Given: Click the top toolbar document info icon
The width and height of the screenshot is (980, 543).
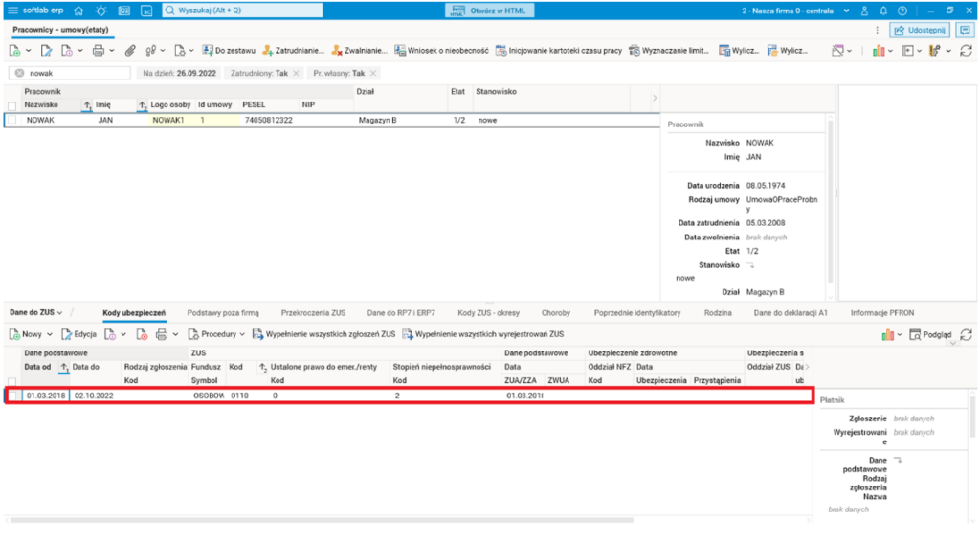Looking at the screenshot, I should point(67,51).
